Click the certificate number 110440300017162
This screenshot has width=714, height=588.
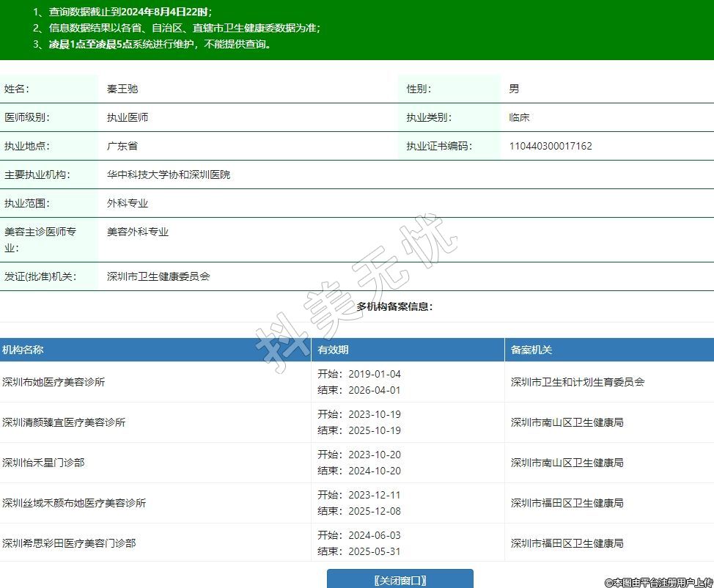click(x=551, y=146)
